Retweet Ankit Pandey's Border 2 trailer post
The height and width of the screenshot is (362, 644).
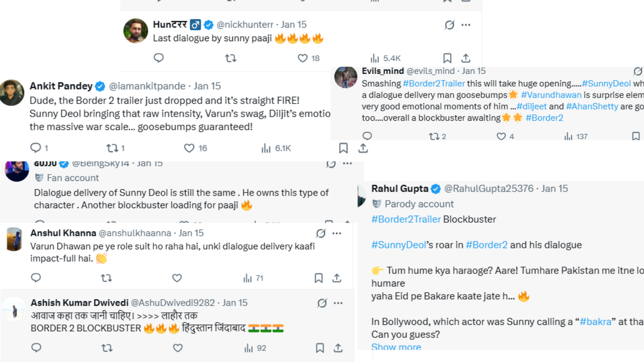click(112, 148)
